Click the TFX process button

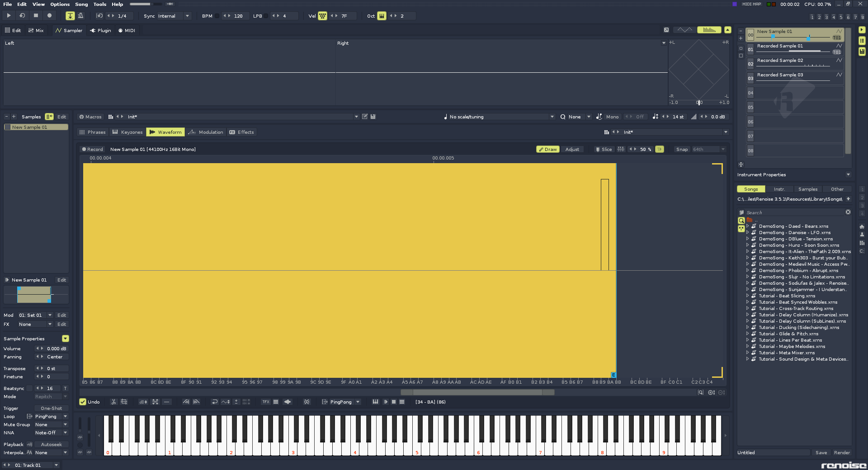pos(266,402)
